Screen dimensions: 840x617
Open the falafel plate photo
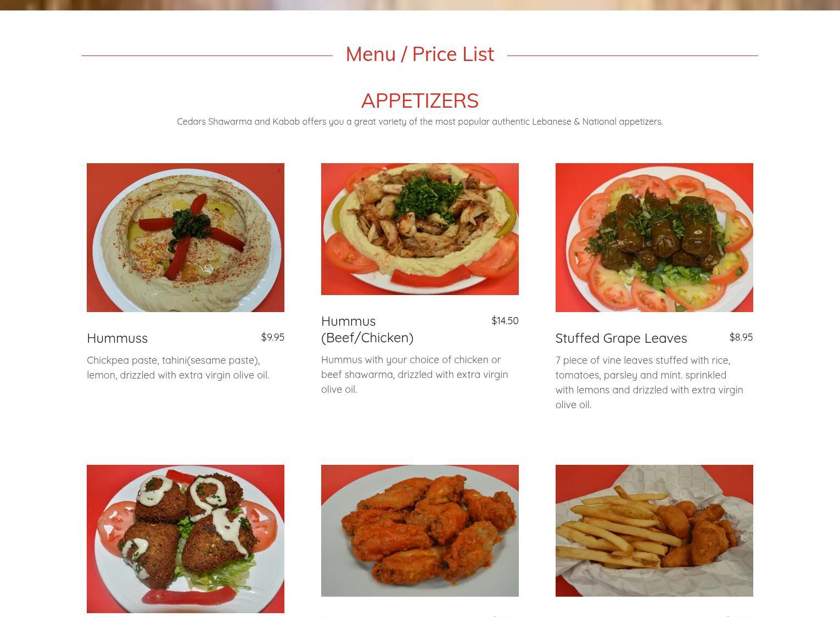pos(186,539)
